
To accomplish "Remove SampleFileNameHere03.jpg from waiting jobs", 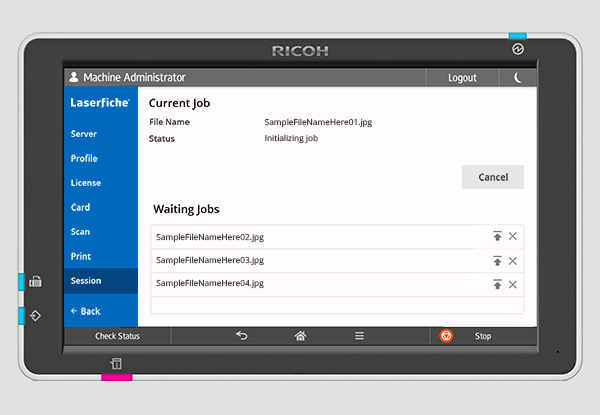I will coord(513,261).
